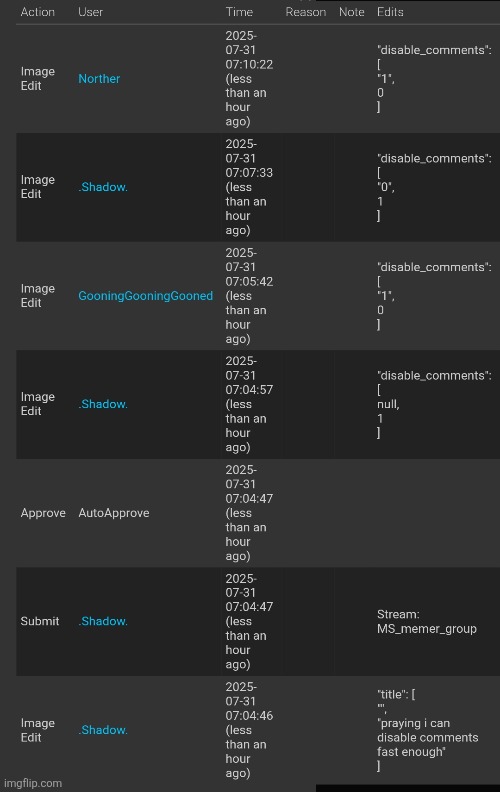Open Norther's user profile link
The width and height of the screenshot is (500, 792).
[x=99, y=79]
